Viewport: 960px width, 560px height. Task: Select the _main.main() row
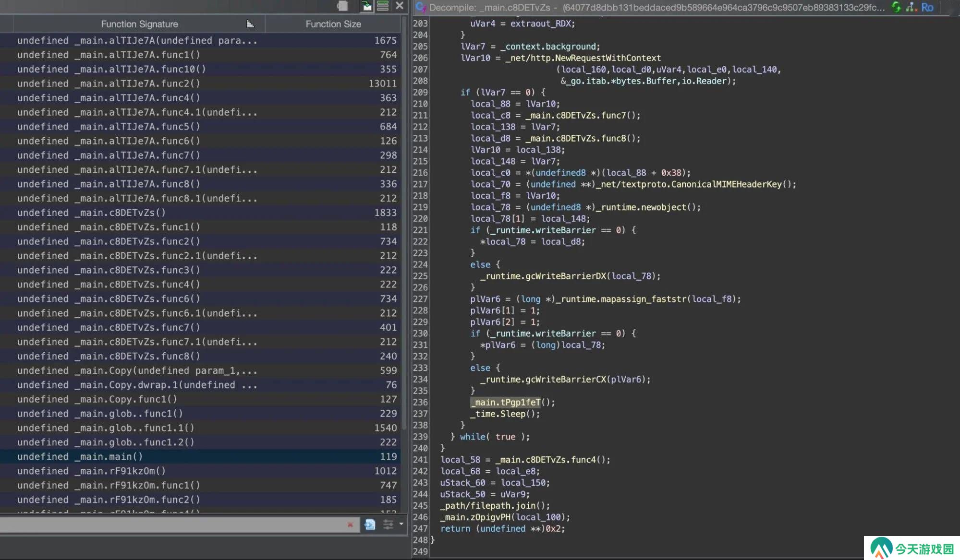pos(200,456)
